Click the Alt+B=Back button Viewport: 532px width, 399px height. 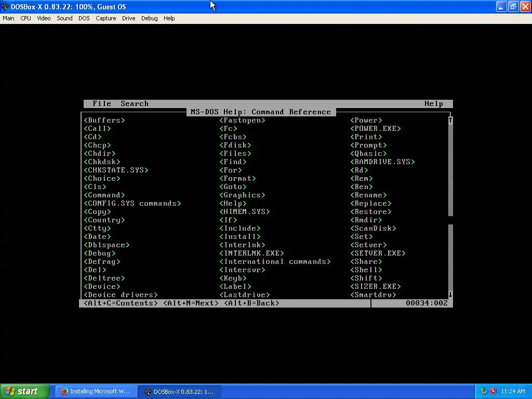coord(251,303)
